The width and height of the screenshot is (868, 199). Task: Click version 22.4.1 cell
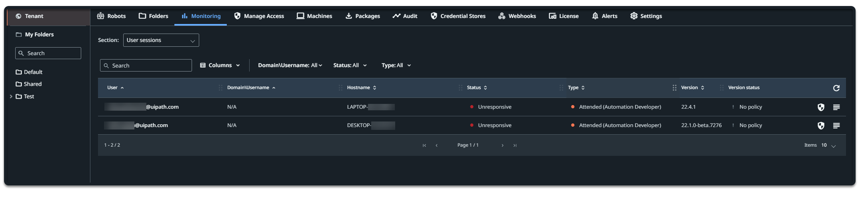click(688, 107)
